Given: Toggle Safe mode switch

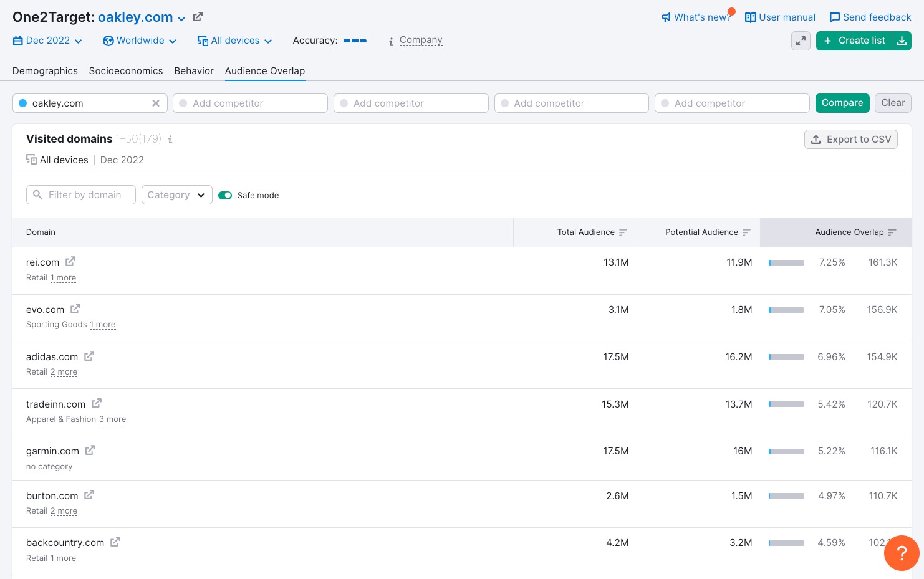Looking at the screenshot, I should pos(225,196).
